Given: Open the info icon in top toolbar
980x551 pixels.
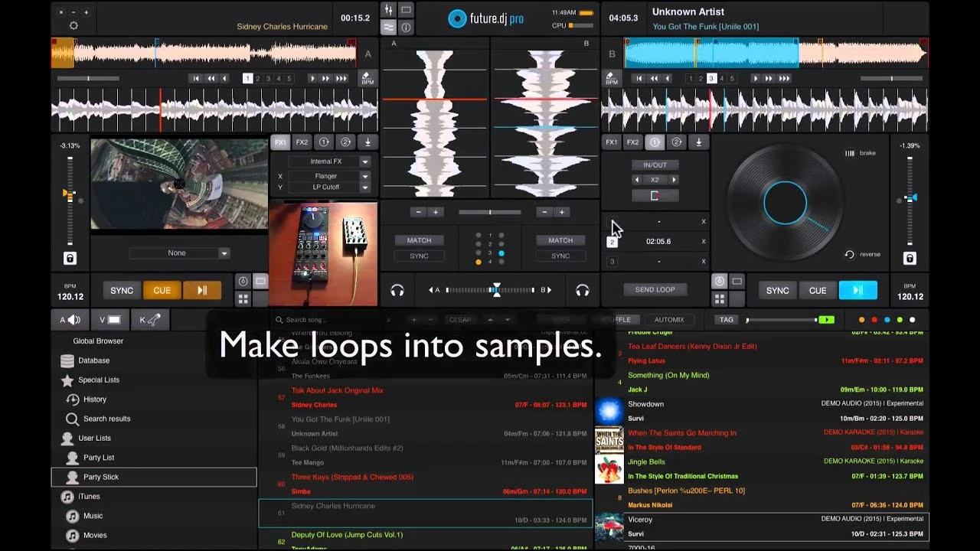Looking at the screenshot, I should tap(407, 27).
